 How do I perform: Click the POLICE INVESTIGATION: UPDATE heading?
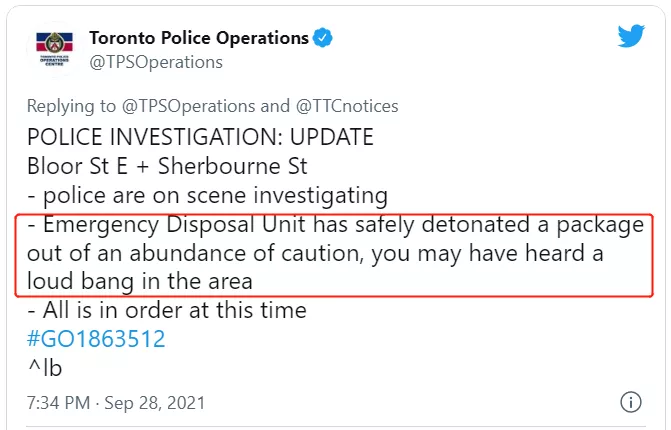tap(200, 137)
